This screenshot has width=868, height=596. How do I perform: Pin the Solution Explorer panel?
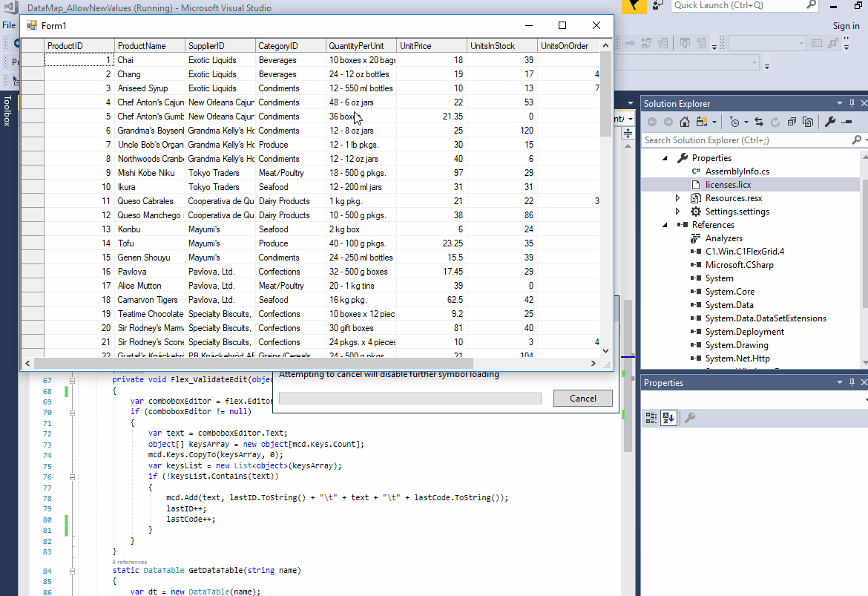point(852,104)
